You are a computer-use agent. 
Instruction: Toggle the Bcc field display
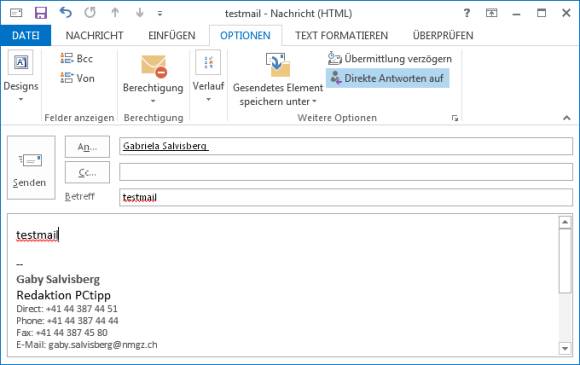(x=77, y=58)
